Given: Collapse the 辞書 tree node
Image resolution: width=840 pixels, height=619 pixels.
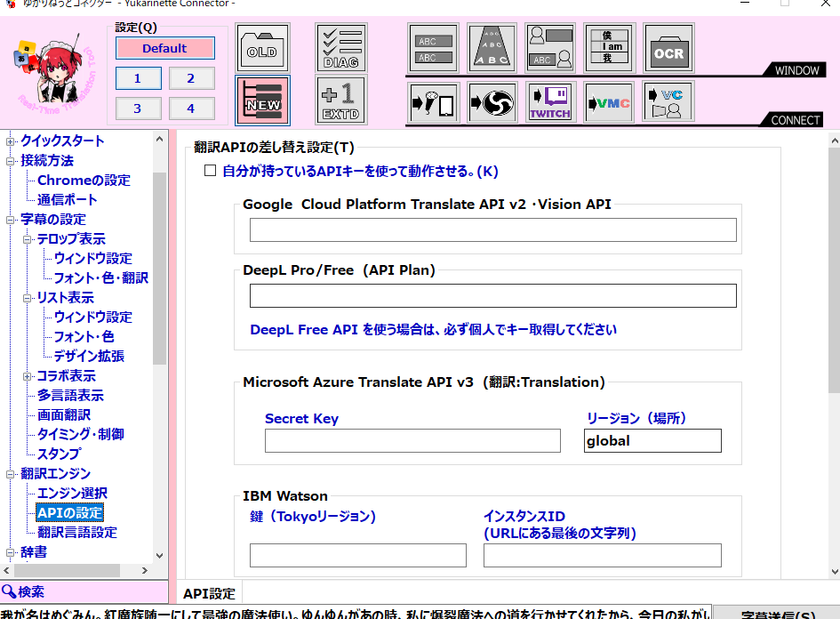Looking at the screenshot, I should click(10, 552).
